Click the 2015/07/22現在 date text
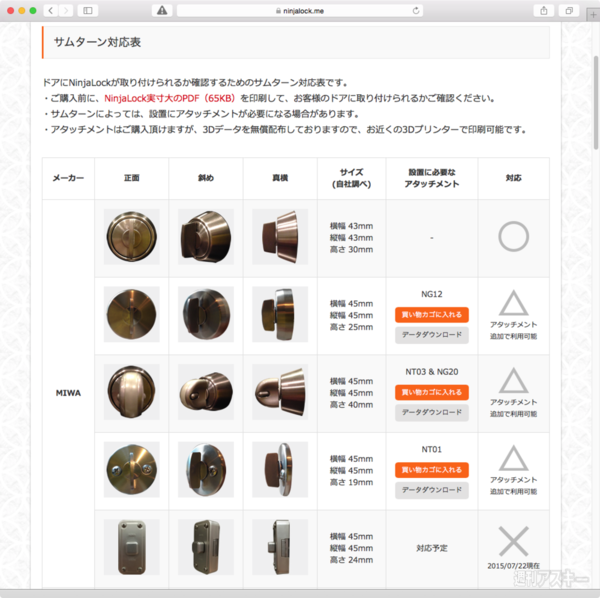 (x=514, y=566)
